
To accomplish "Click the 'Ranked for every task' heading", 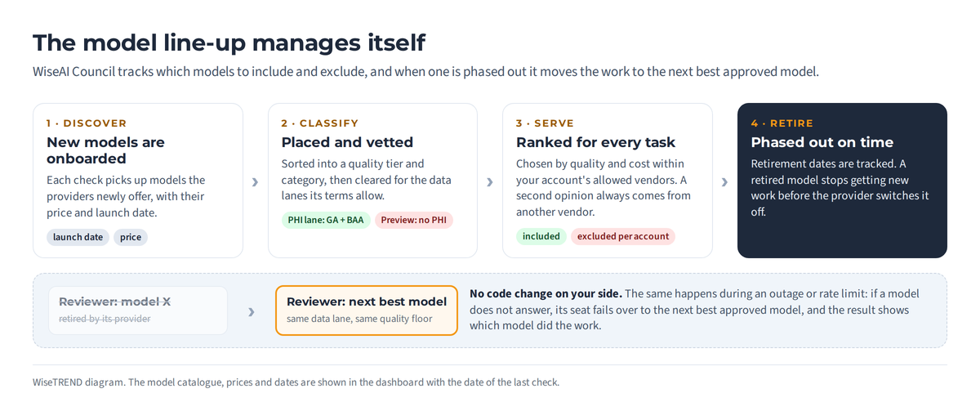I will 596,142.
